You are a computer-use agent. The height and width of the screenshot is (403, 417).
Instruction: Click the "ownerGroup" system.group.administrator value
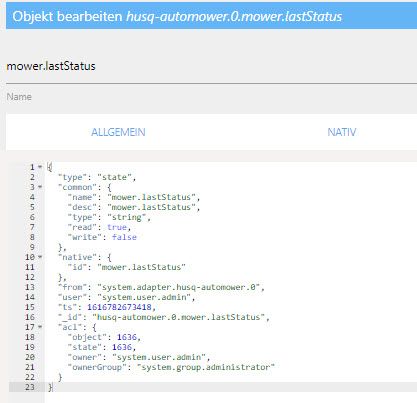[206, 367]
